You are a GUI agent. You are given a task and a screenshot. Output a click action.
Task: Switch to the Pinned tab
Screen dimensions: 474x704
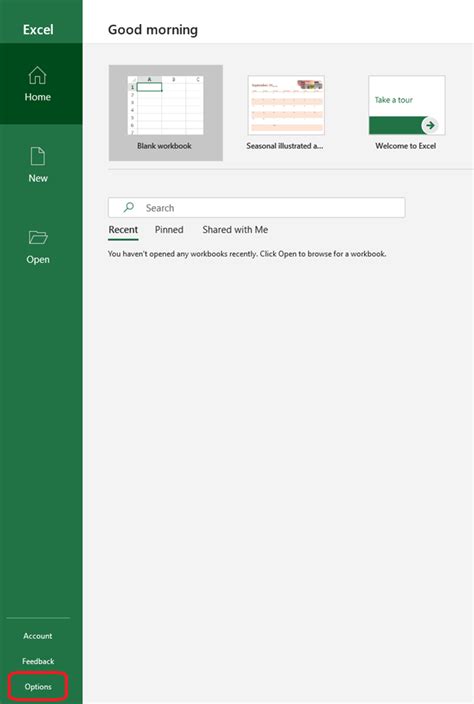169,230
